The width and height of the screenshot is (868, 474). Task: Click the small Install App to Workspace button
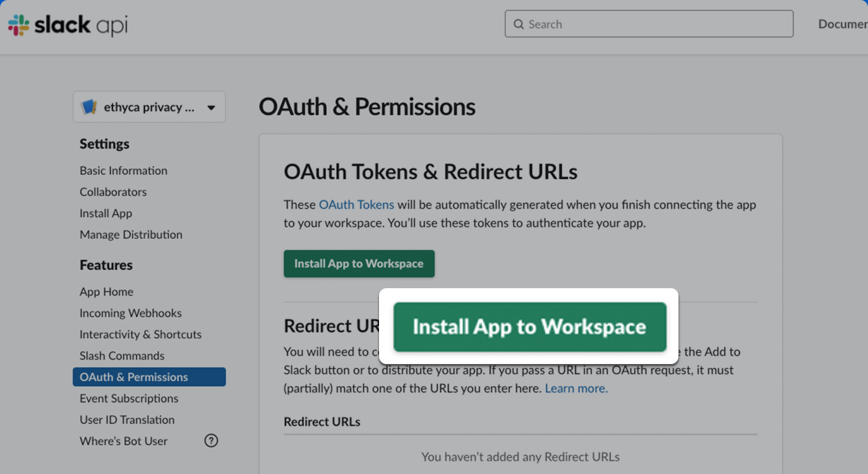click(359, 264)
